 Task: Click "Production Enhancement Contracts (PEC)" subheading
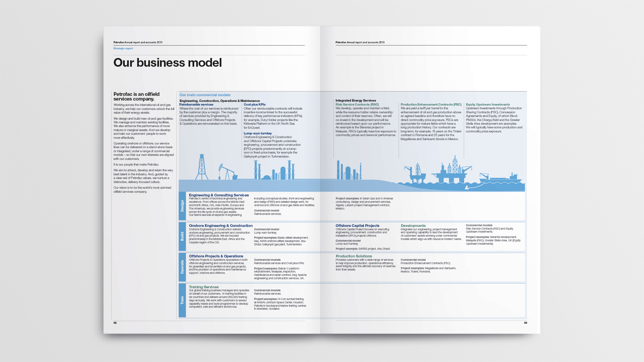click(431, 105)
